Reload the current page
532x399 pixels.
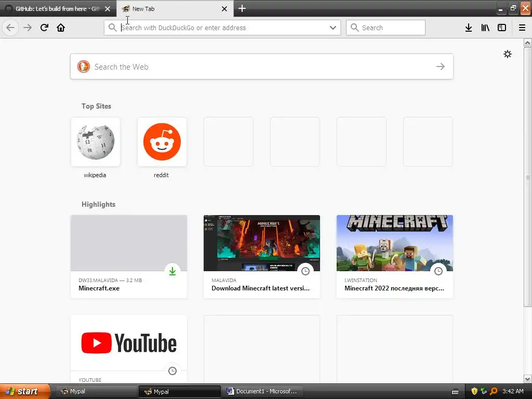click(x=44, y=28)
